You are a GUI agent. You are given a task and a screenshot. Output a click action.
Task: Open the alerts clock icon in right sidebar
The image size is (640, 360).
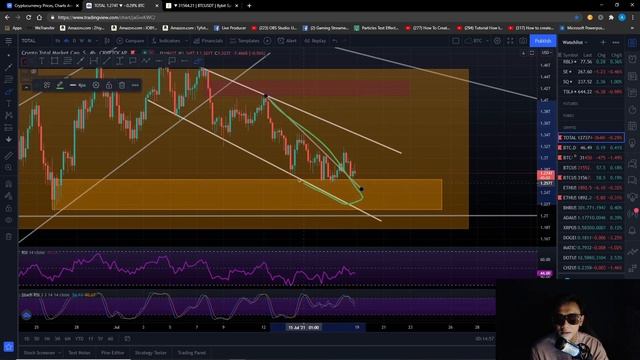[632, 59]
